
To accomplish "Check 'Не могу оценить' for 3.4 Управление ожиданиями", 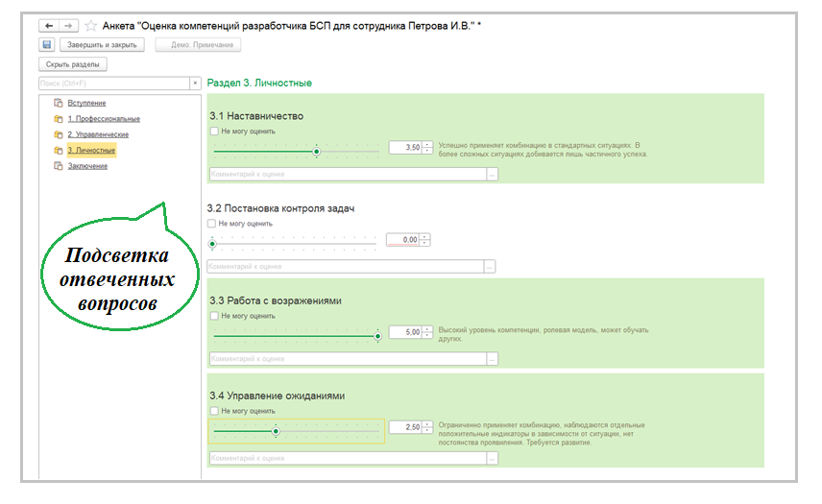I will point(213,411).
